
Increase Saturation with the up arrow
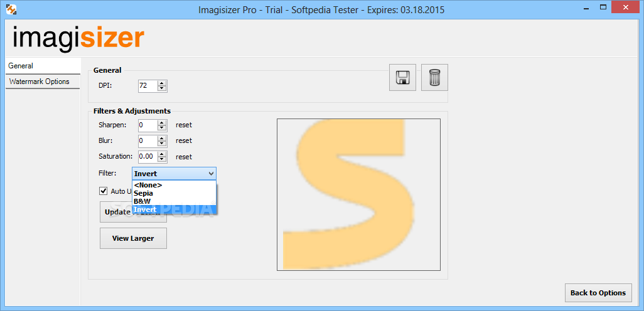point(162,154)
